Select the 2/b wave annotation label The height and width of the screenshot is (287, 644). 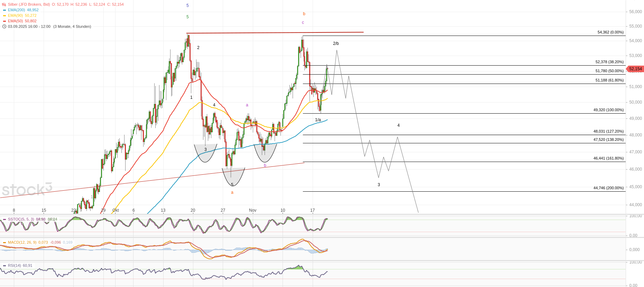[336, 44]
